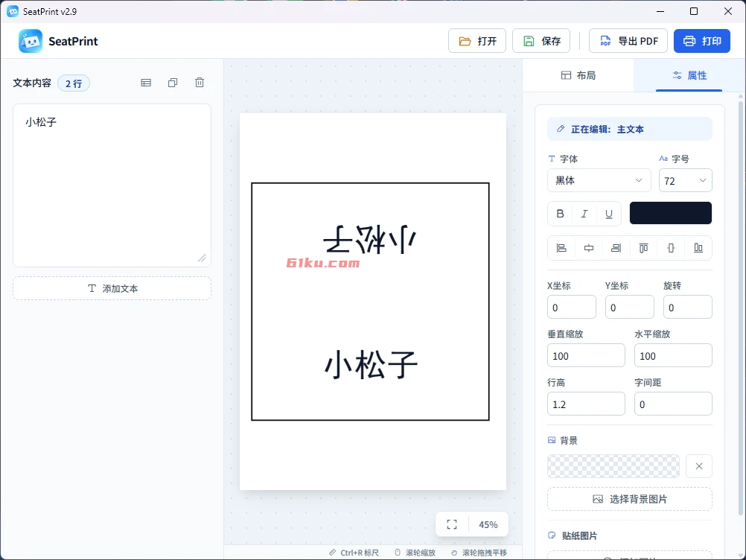Click the 字间距 input field
This screenshot has height=560, width=746.
[673, 404]
